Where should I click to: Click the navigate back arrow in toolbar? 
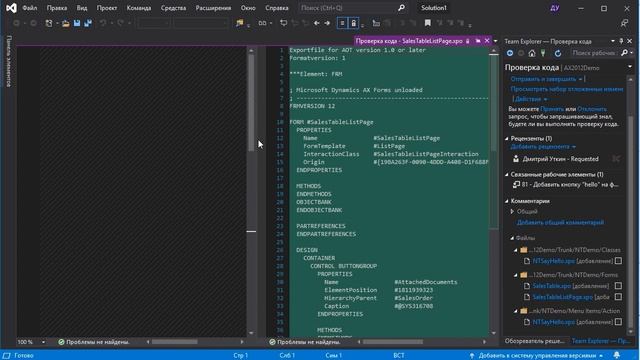click(316, 23)
